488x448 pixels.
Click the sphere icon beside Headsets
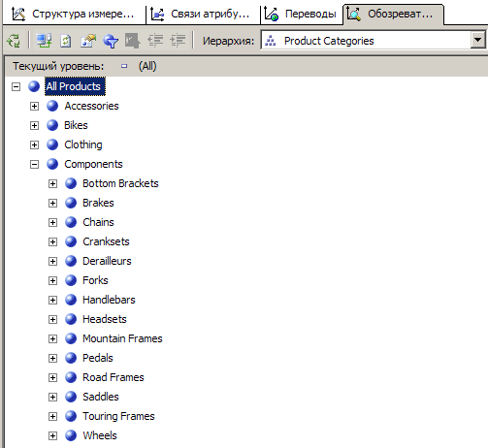pos(71,319)
